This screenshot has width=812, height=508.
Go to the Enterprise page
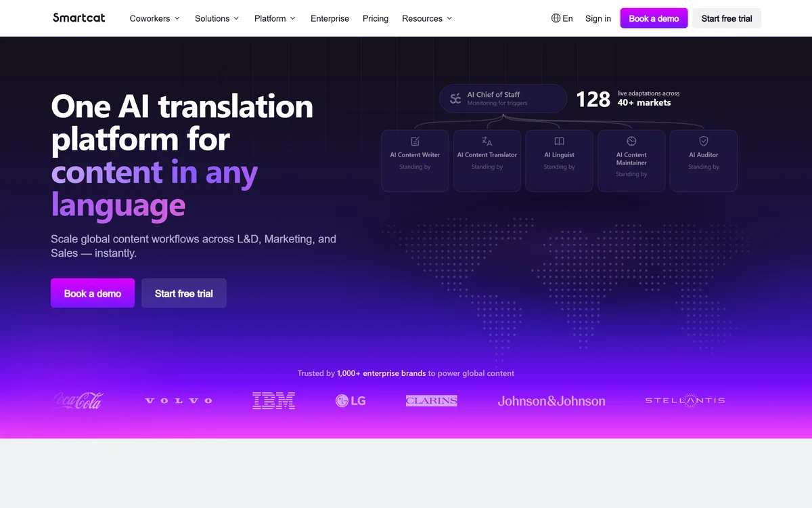[330, 18]
